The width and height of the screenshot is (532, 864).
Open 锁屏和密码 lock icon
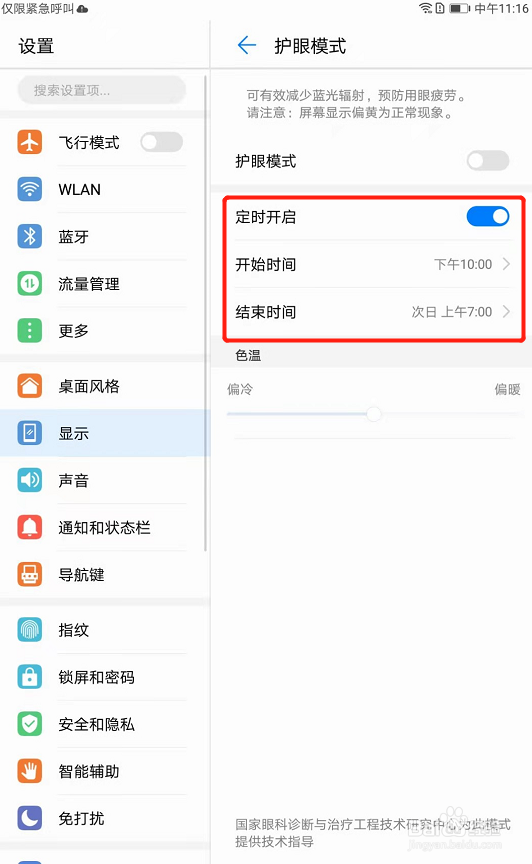click(x=30, y=677)
